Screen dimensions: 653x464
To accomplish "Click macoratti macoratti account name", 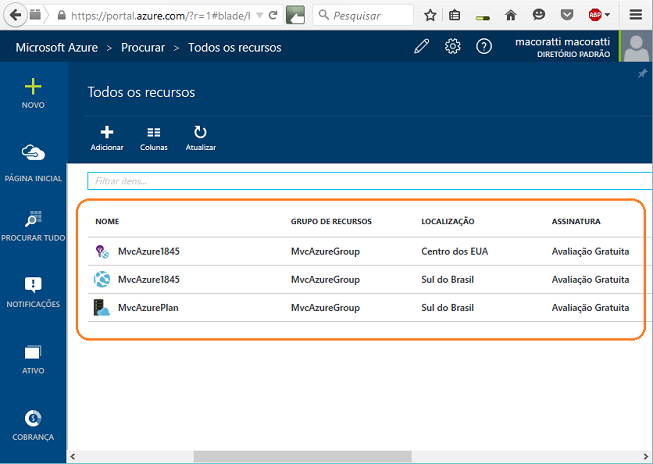I will 562,42.
